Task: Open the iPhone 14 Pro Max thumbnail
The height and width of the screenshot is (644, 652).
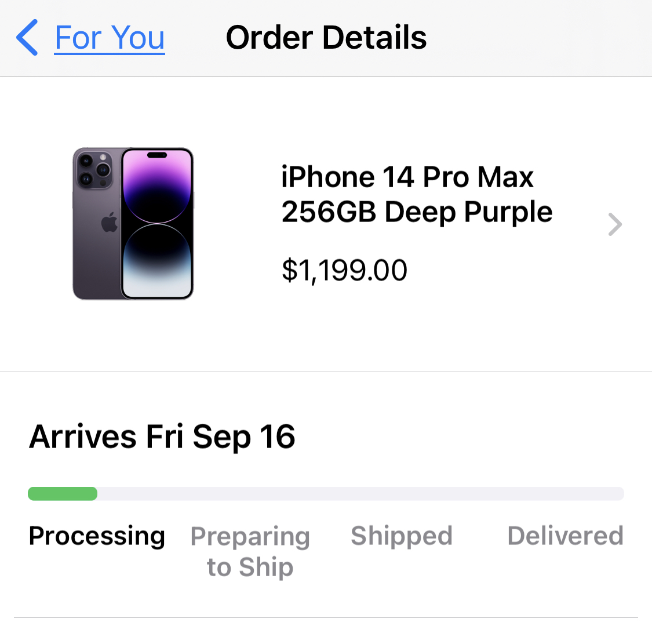Action: tap(133, 224)
